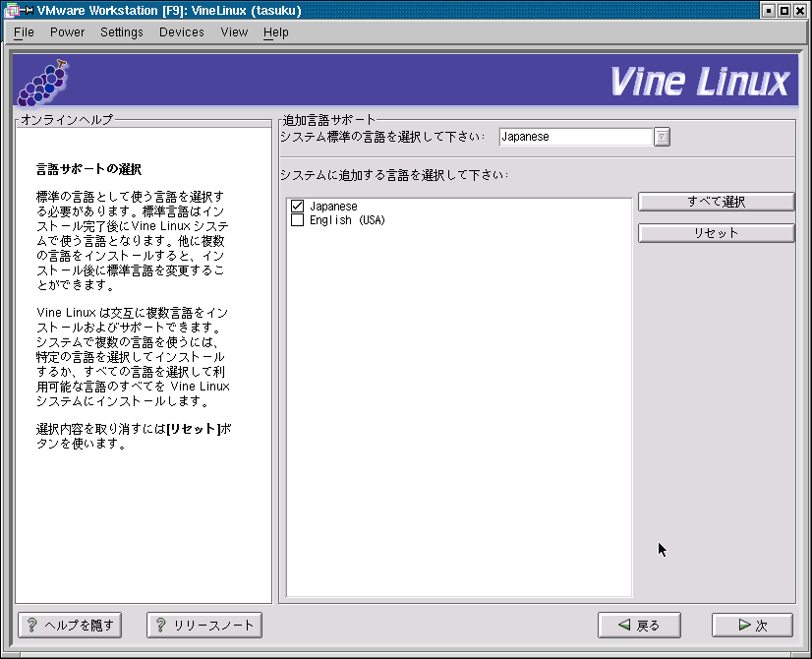Click the Japanese default language field
This screenshot has height=659, width=812.
575,137
